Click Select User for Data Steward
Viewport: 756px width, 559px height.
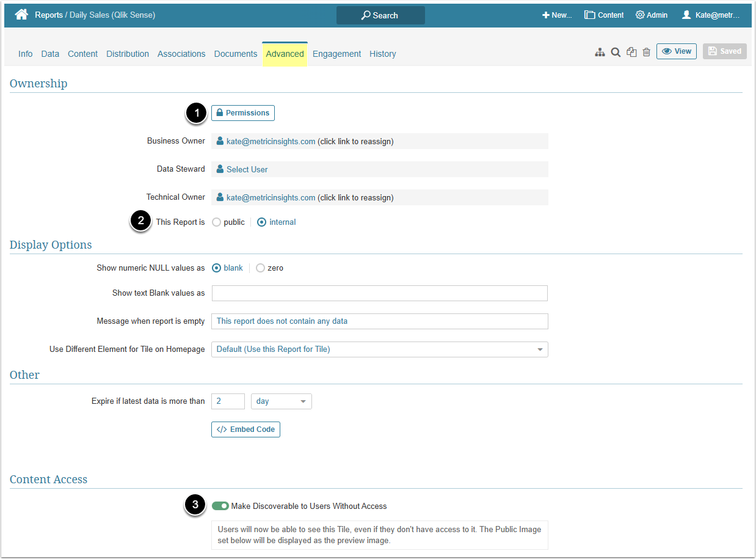pos(247,170)
